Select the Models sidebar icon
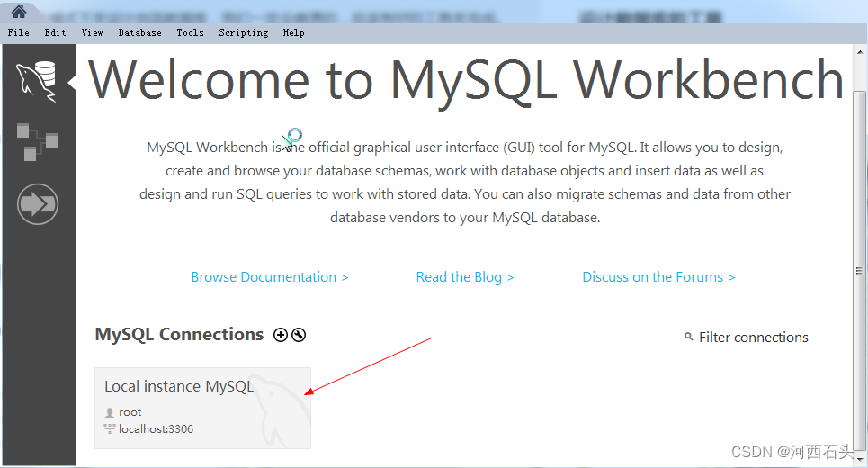The height and width of the screenshot is (468, 868). click(x=37, y=142)
